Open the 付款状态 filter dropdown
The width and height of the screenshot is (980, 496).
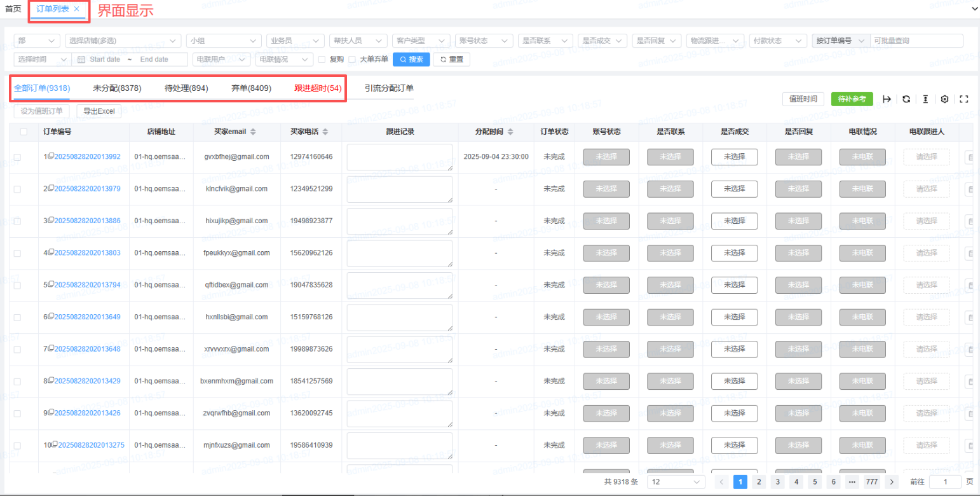(778, 41)
